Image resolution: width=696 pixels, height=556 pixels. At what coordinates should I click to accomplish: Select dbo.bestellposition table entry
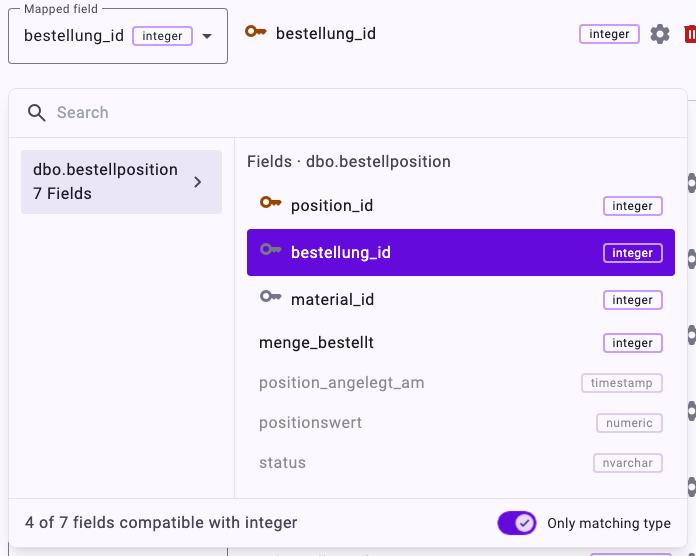point(121,182)
